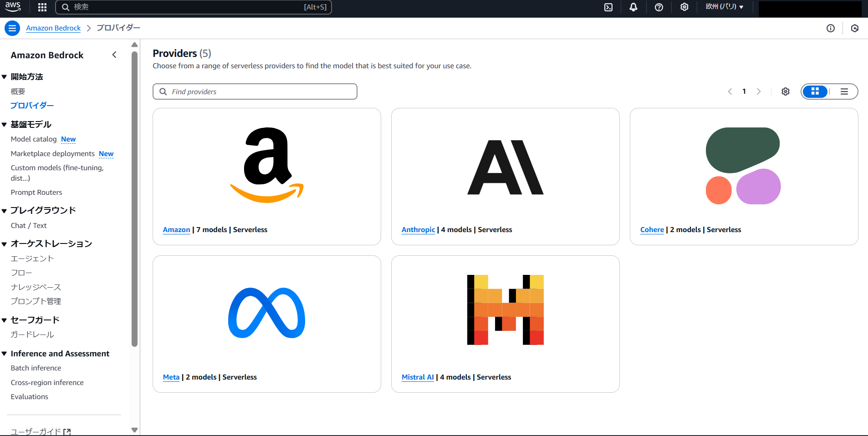Open the Meta provider link
The image size is (868, 436).
pyautogui.click(x=171, y=377)
